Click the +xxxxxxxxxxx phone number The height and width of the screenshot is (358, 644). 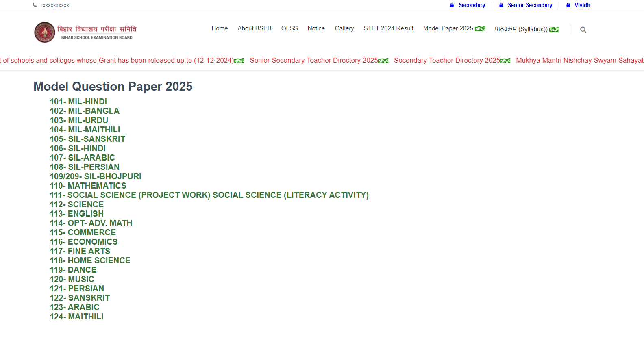click(54, 5)
